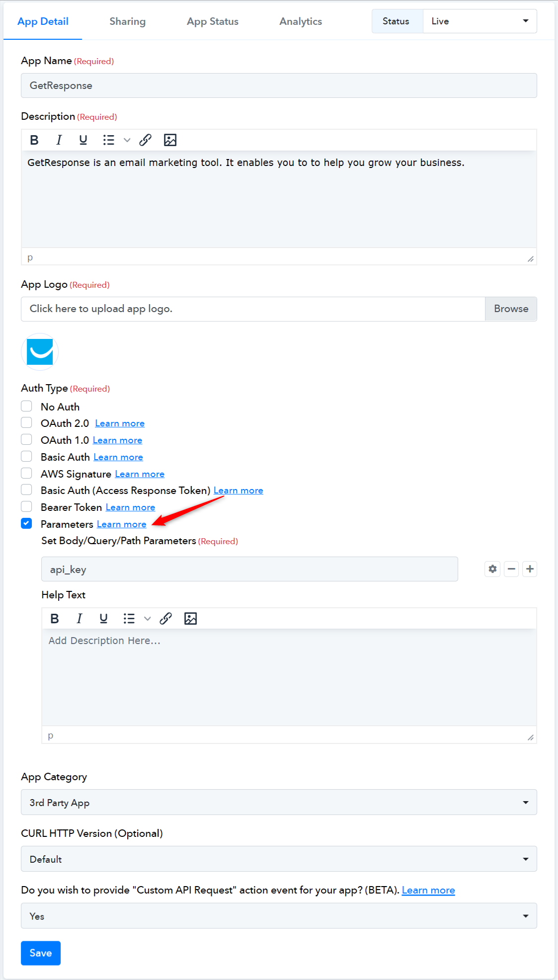Insert image in Description editor
This screenshot has height=980, width=558.
[x=170, y=140]
